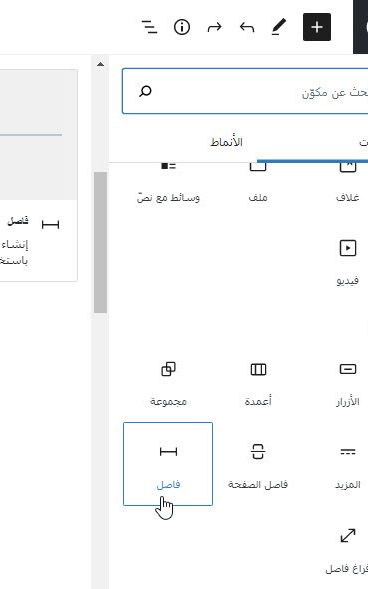Insert the فيديو video block
368x589 pixels.
[348, 260]
